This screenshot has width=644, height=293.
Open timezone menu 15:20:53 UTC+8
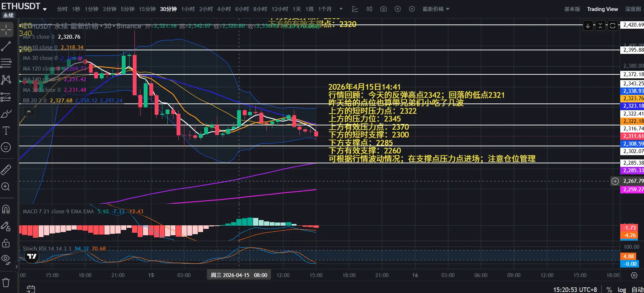click(575, 289)
